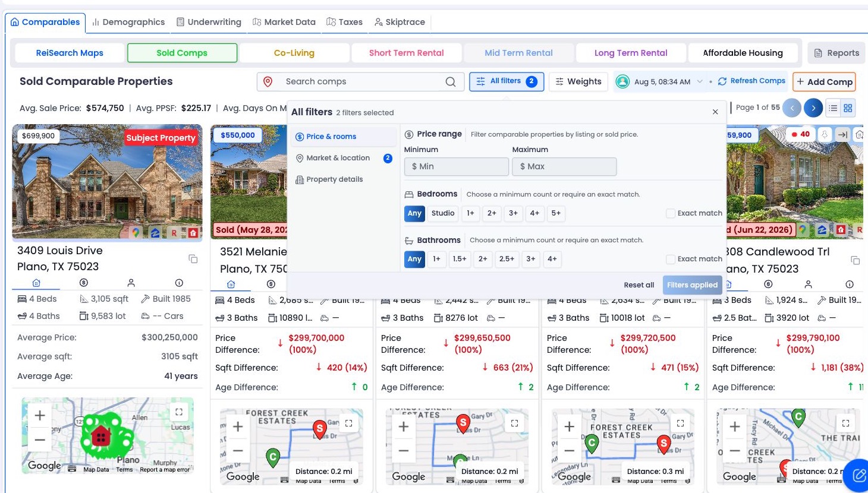This screenshot has width=868, height=493.
Task: Click the Add Comp button
Action: (824, 82)
